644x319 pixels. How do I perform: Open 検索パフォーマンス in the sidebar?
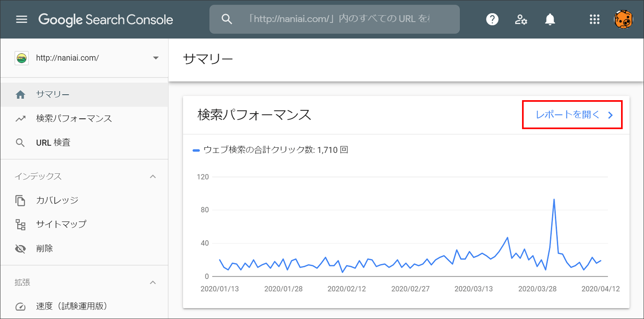[74, 119]
